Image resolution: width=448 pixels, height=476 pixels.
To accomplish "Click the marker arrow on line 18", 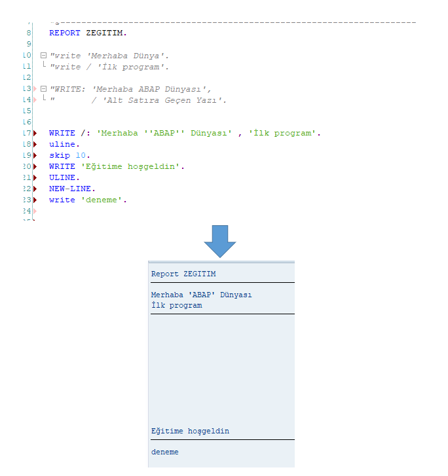I will click(x=34, y=144).
